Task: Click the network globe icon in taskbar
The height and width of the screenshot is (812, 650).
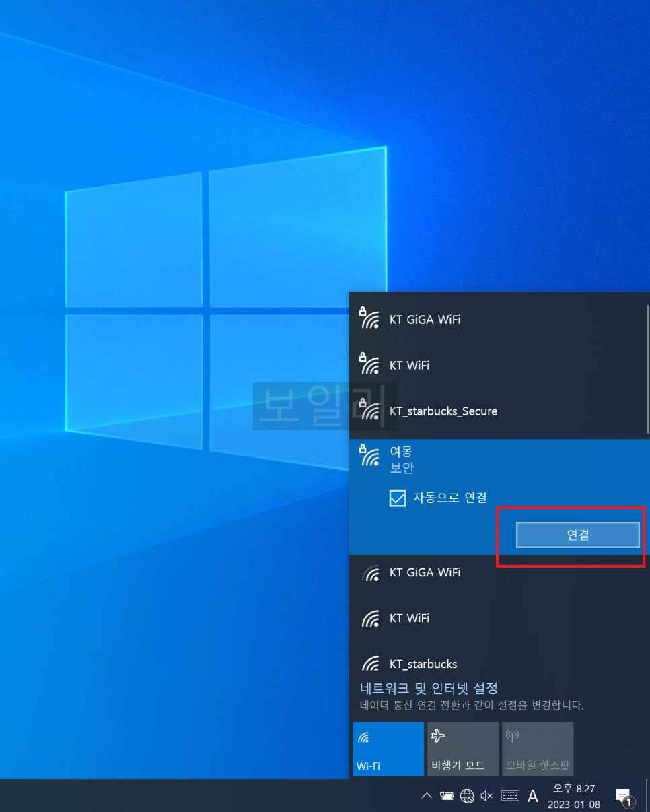Action: (467, 796)
